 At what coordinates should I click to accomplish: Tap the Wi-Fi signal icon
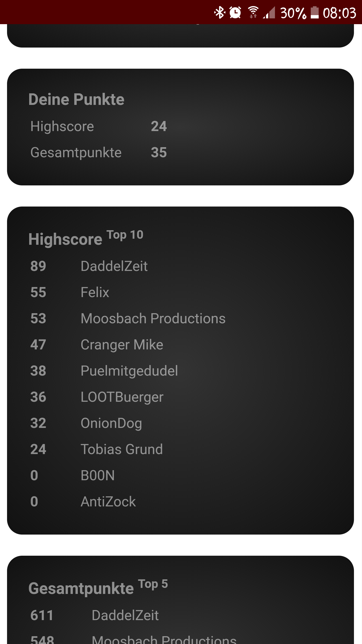(x=253, y=13)
